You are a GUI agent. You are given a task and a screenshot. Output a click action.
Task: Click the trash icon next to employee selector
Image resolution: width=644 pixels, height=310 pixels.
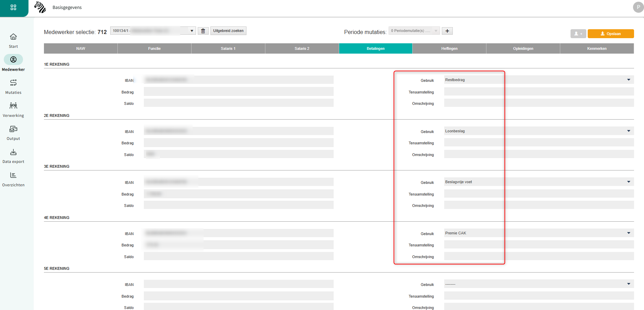203,31
